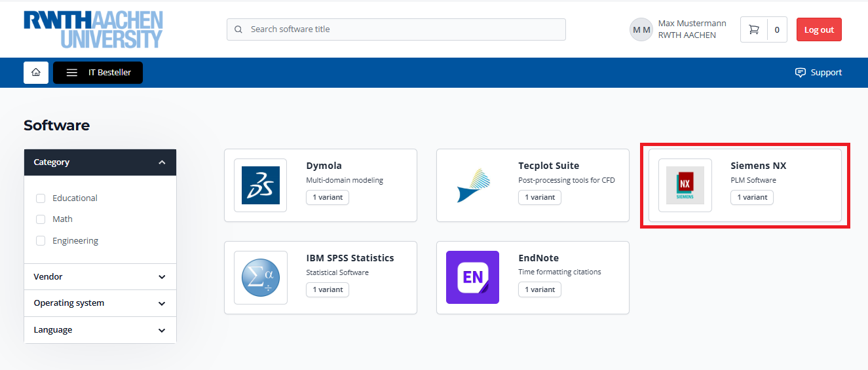Open the IBM SPSS Statistics logo thumbnail
868x370 pixels.
[x=260, y=278]
